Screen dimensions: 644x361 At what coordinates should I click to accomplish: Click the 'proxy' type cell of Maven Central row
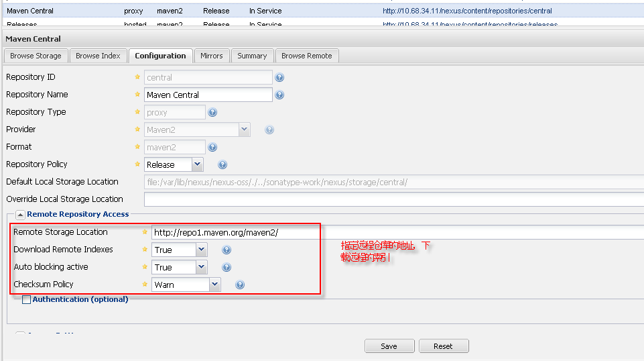133,11
